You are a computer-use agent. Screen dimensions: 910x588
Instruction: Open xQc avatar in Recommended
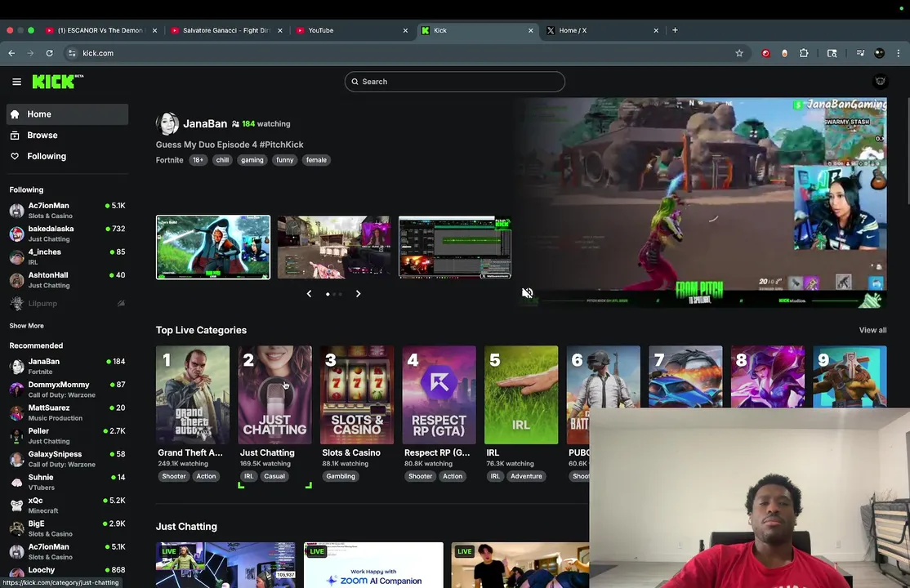17,505
